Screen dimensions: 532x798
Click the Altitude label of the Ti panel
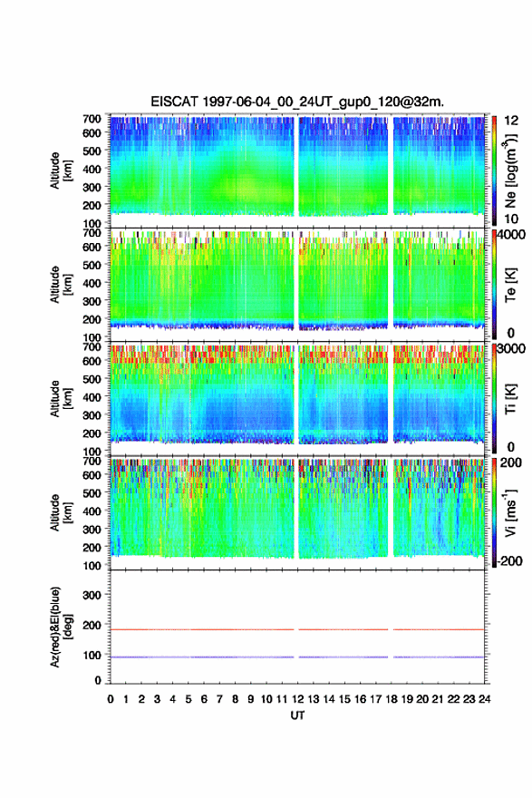coord(60,398)
